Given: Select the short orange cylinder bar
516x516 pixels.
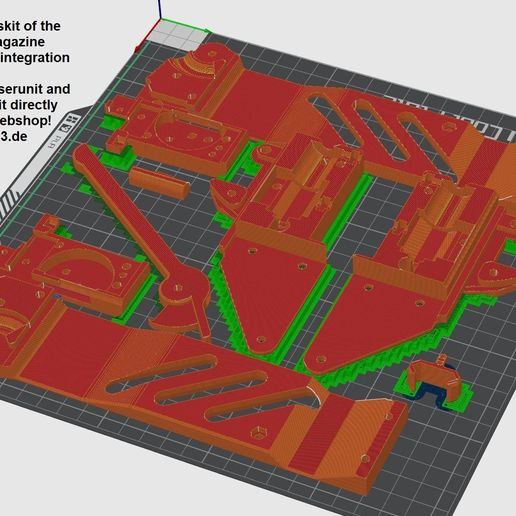Looking at the screenshot, I should [159, 183].
